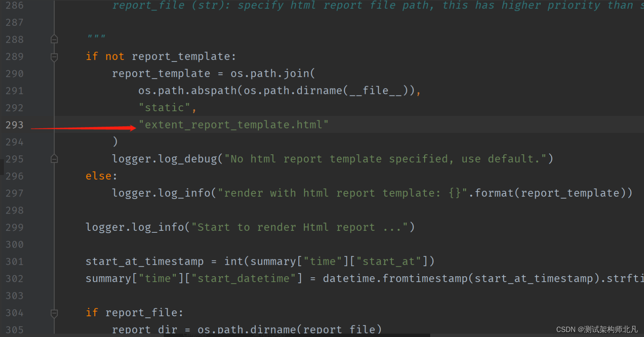Screen dimensions: 644x337
Task: Click the else keyword on line 296
Action: point(99,176)
